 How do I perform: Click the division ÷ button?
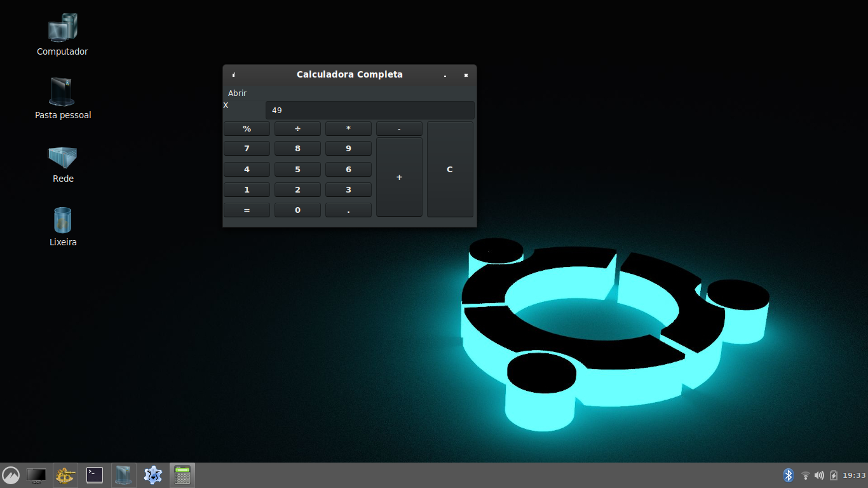click(x=297, y=128)
